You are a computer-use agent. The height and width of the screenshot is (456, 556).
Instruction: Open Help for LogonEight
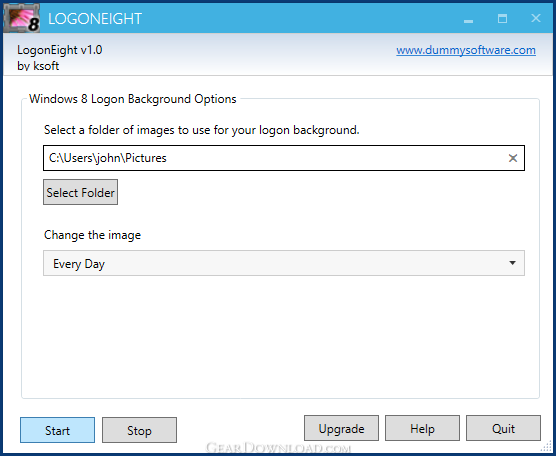(x=422, y=428)
